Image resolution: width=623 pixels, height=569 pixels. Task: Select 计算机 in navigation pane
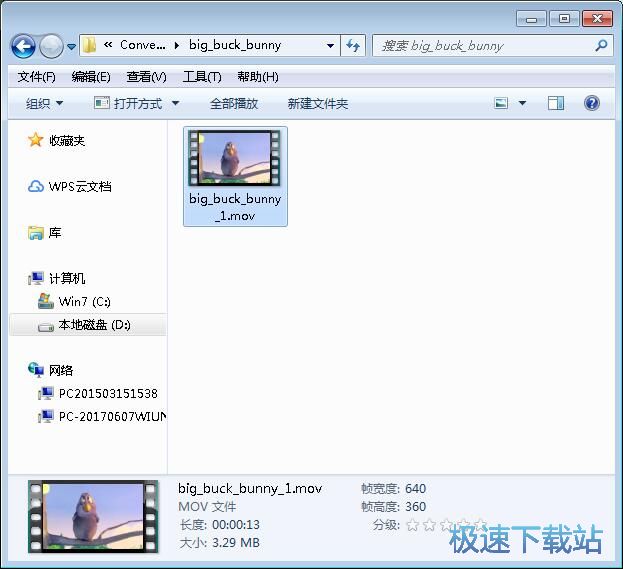[x=67, y=279]
